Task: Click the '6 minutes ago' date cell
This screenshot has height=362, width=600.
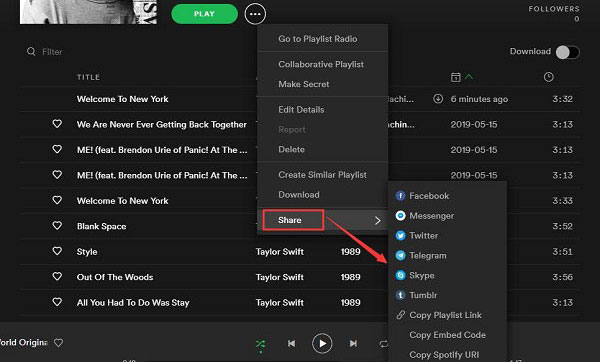Action: (x=479, y=99)
